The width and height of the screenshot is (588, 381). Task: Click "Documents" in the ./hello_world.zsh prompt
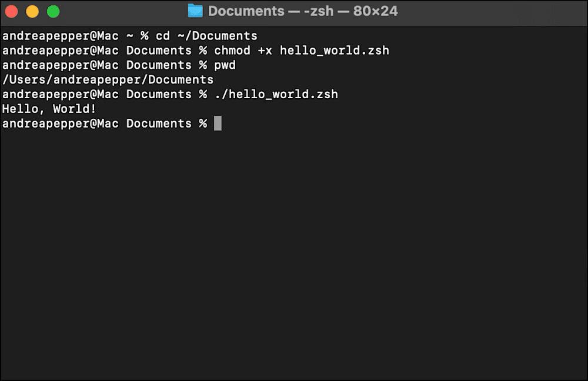coord(159,95)
